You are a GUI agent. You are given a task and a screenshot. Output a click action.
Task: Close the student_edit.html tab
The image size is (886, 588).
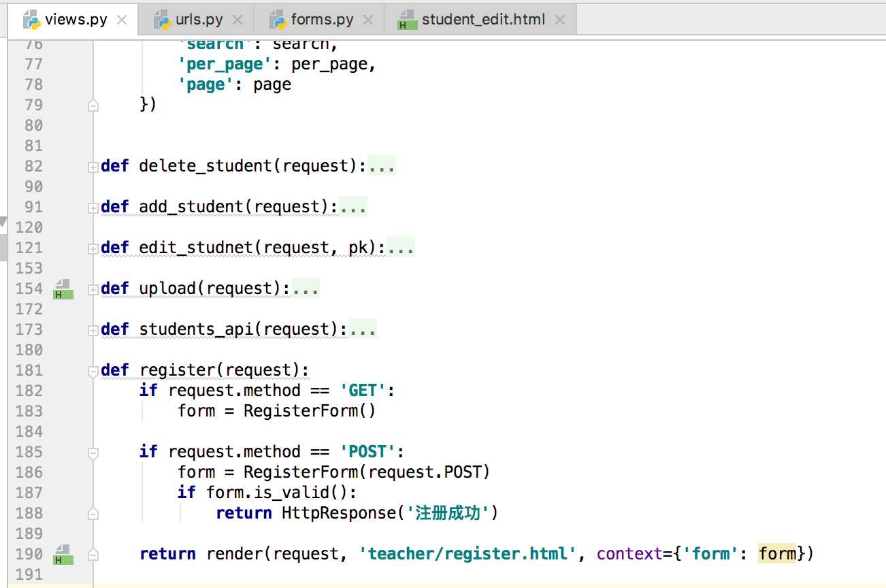pos(560,20)
